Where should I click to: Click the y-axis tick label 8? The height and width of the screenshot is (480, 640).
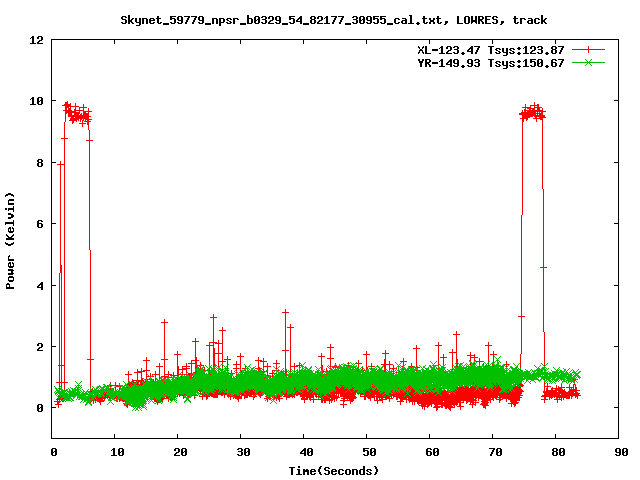point(40,163)
